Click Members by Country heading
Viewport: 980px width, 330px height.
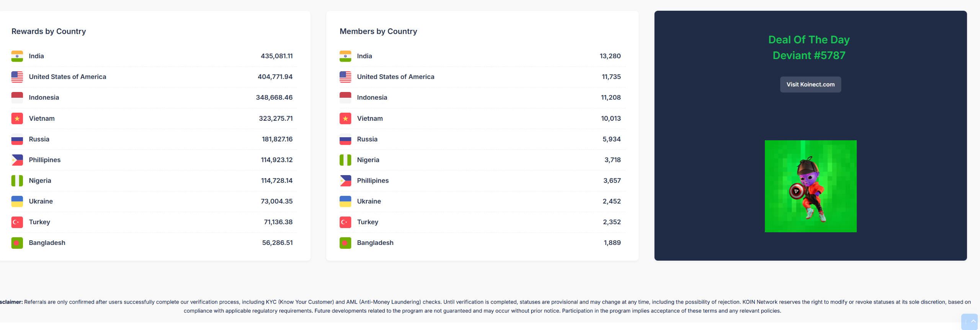click(378, 31)
